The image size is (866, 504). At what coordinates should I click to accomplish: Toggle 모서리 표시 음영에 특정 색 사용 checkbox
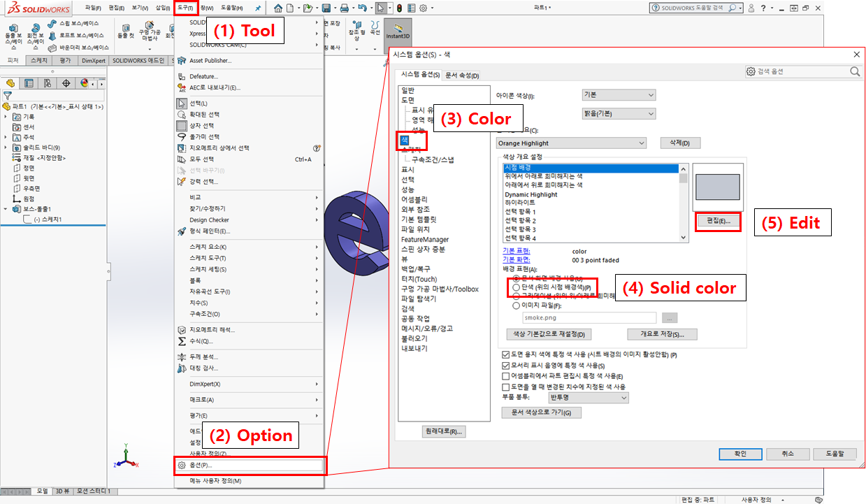(506, 366)
